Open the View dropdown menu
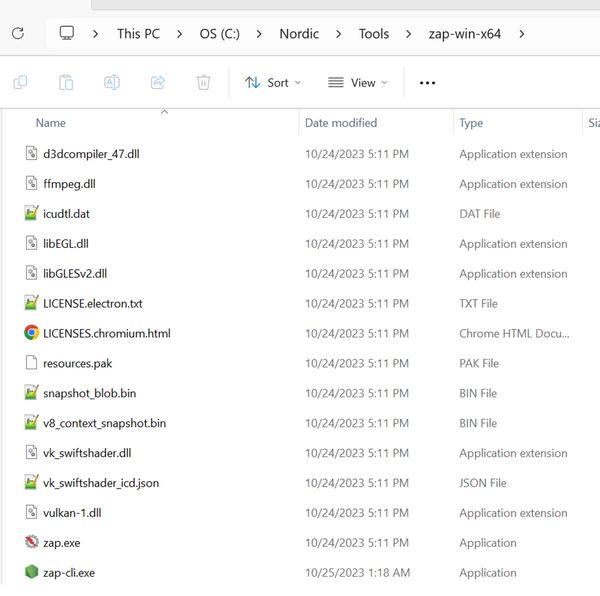Viewport: 600px width, 596px height. 357,83
